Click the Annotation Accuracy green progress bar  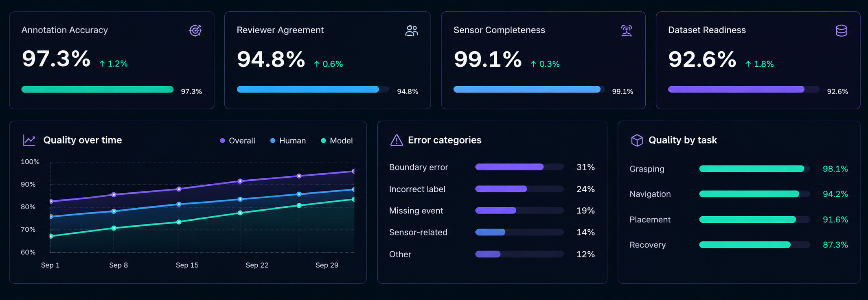tap(98, 89)
